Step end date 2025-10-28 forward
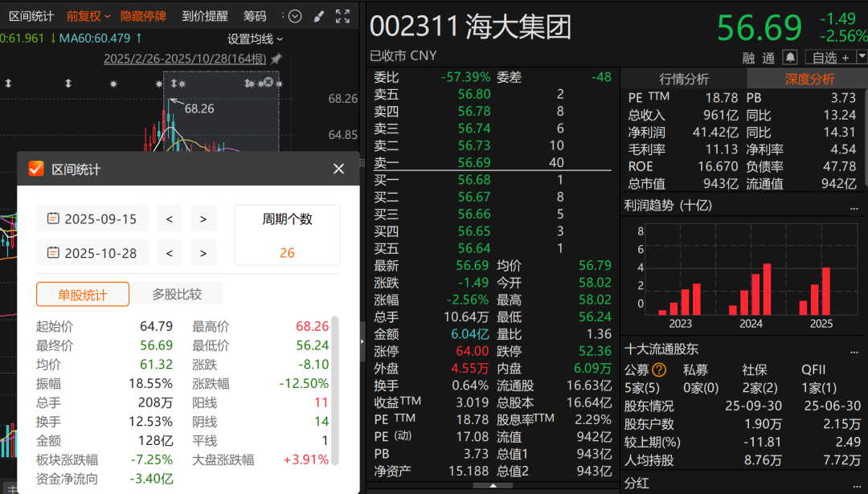The width and height of the screenshot is (868, 494). coord(203,253)
